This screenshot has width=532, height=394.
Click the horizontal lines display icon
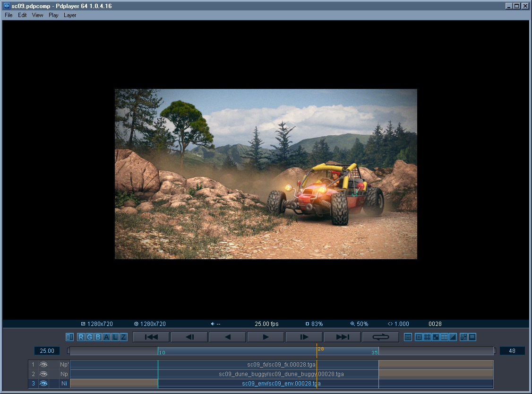444,337
